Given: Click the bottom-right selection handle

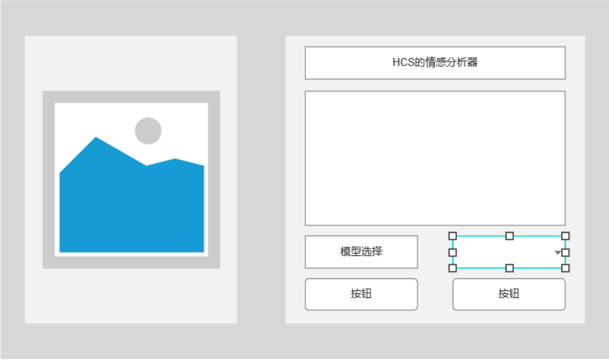Looking at the screenshot, I should pos(566,268).
